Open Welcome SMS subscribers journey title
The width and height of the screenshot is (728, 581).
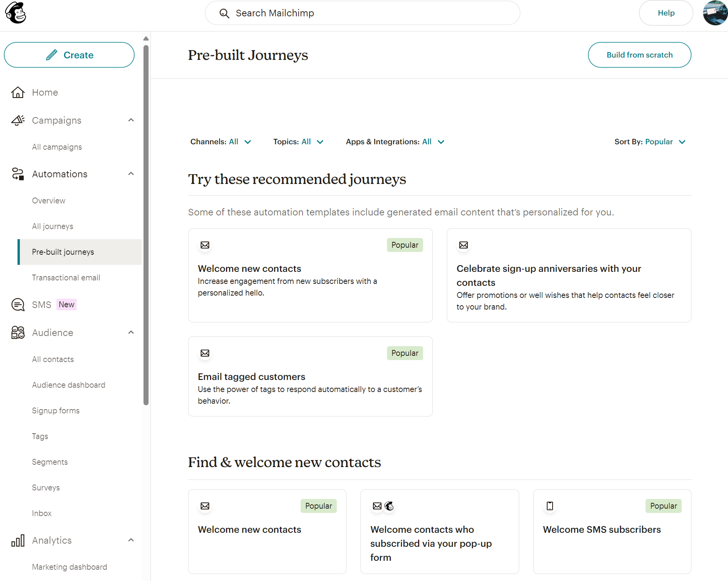[602, 530]
